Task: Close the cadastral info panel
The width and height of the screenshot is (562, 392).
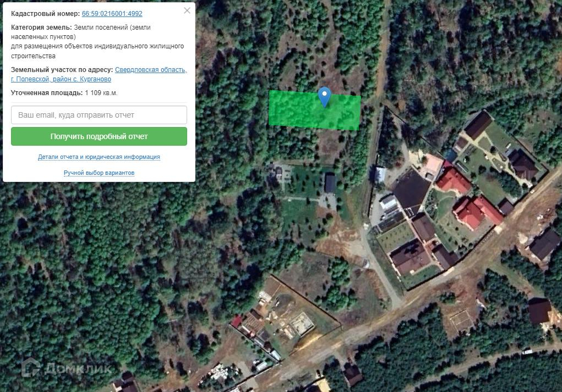Action: (x=187, y=11)
